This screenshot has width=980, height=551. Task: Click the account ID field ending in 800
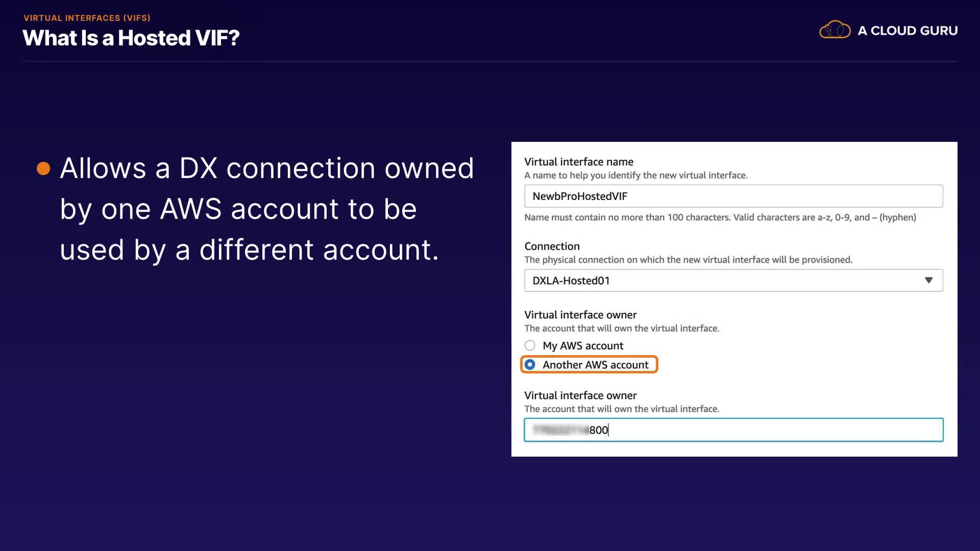733,430
